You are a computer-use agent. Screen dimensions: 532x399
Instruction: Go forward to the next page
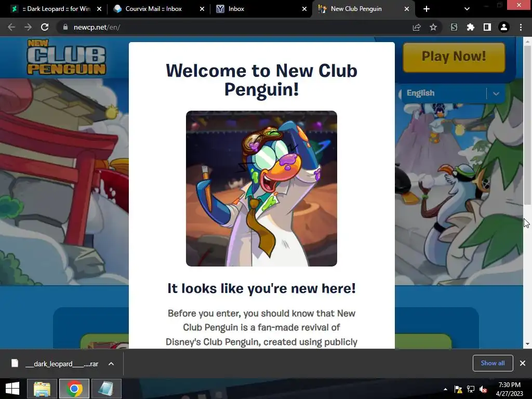pos(28,27)
